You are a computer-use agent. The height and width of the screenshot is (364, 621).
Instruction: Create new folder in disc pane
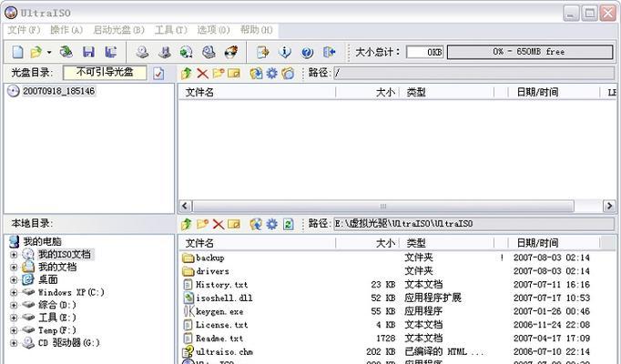point(219,73)
